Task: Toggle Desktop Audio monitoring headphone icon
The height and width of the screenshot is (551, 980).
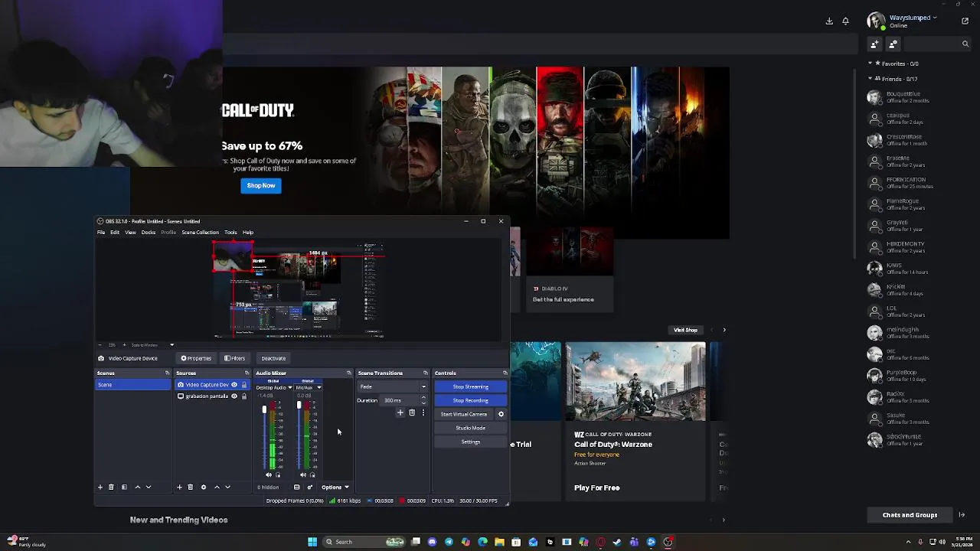Action: [277, 475]
